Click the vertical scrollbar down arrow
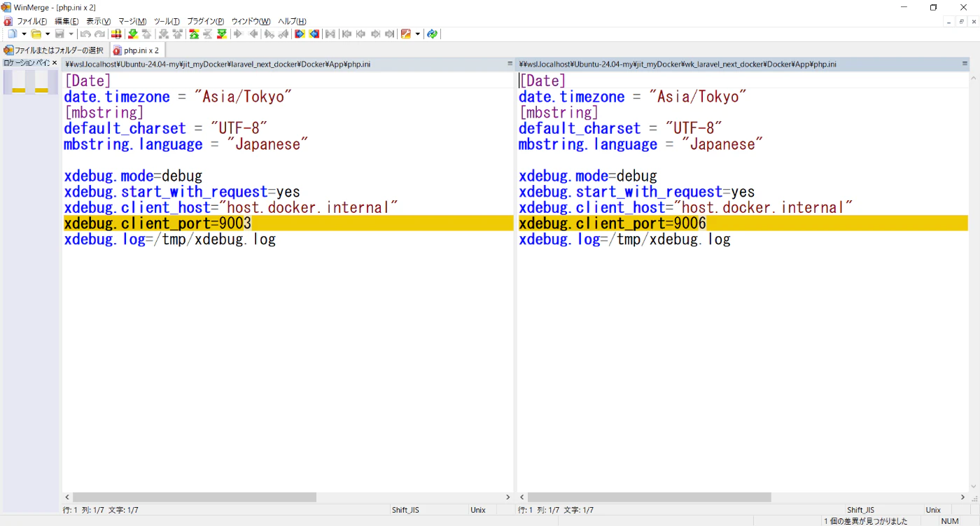This screenshot has width=980, height=526. (x=974, y=487)
